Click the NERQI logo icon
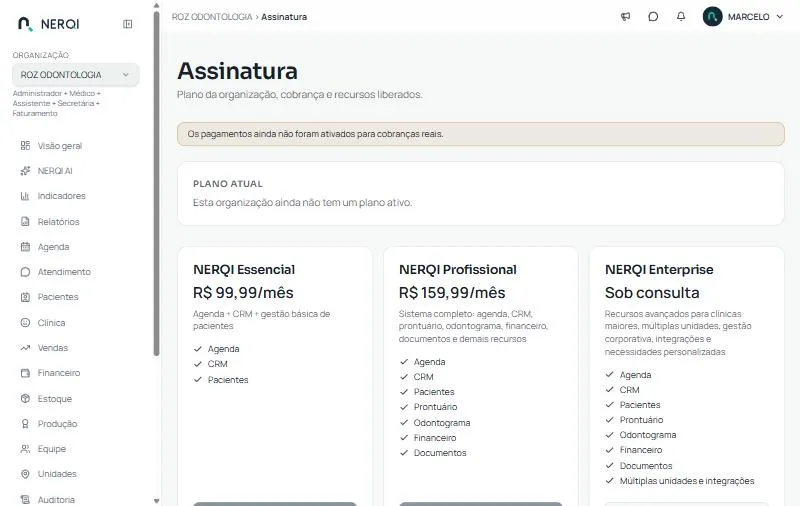 25,24
